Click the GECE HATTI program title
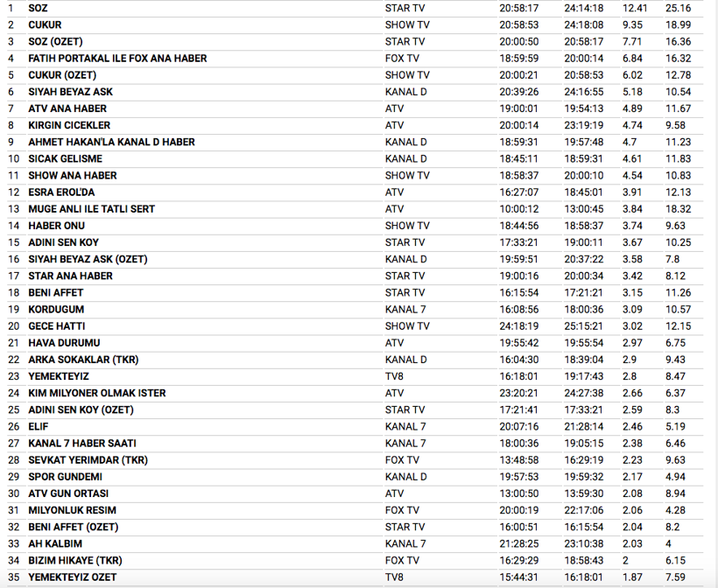Screen dimensions: 718x588 pyautogui.click(x=57, y=326)
